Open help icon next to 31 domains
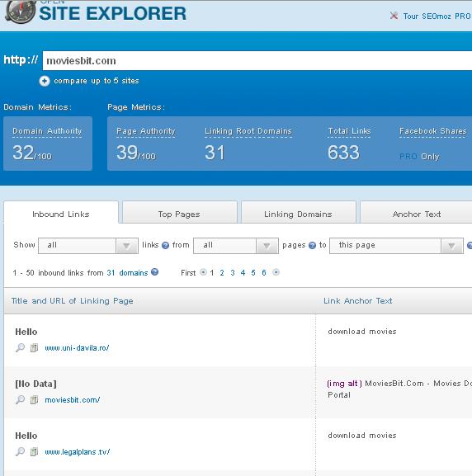 [x=154, y=272]
